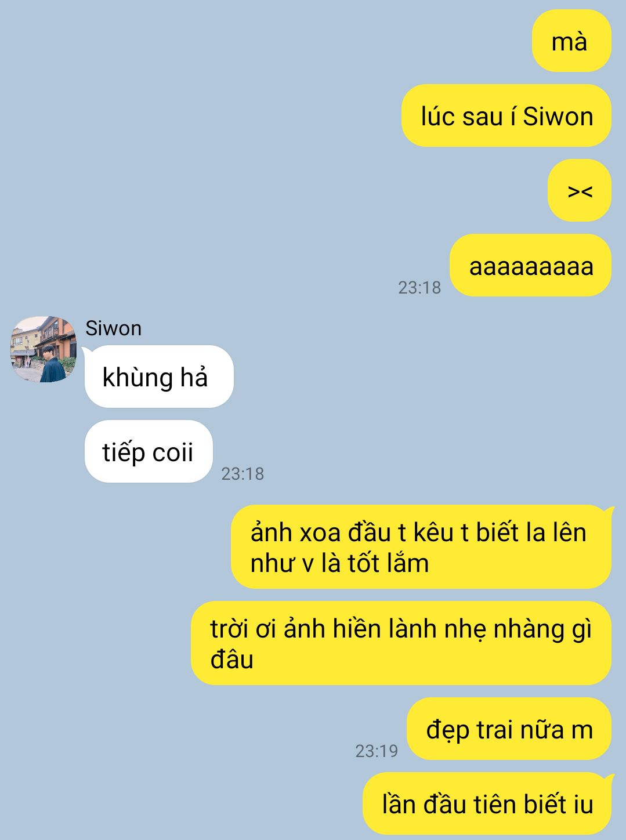626x840 pixels.
Task: Tap empty chat background beside 'khùng hả'
Action: pos(406,377)
